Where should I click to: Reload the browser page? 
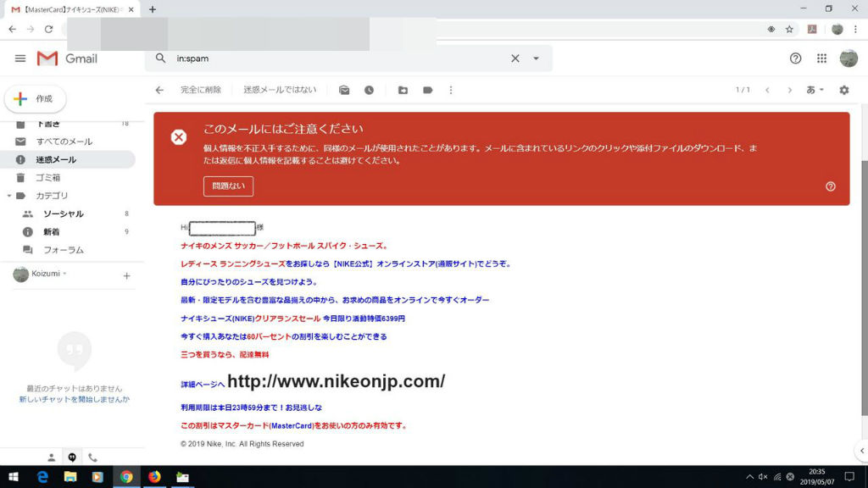click(48, 30)
